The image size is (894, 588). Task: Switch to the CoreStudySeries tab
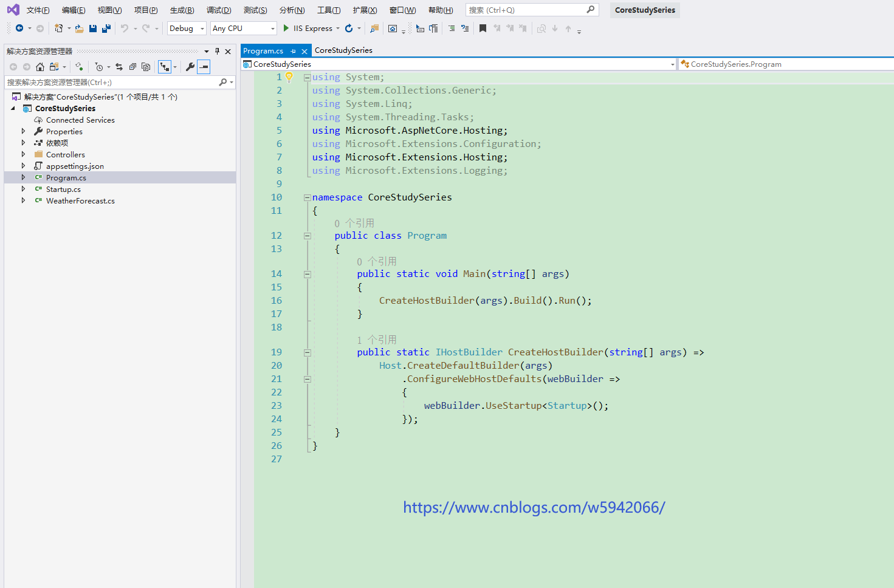click(343, 50)
